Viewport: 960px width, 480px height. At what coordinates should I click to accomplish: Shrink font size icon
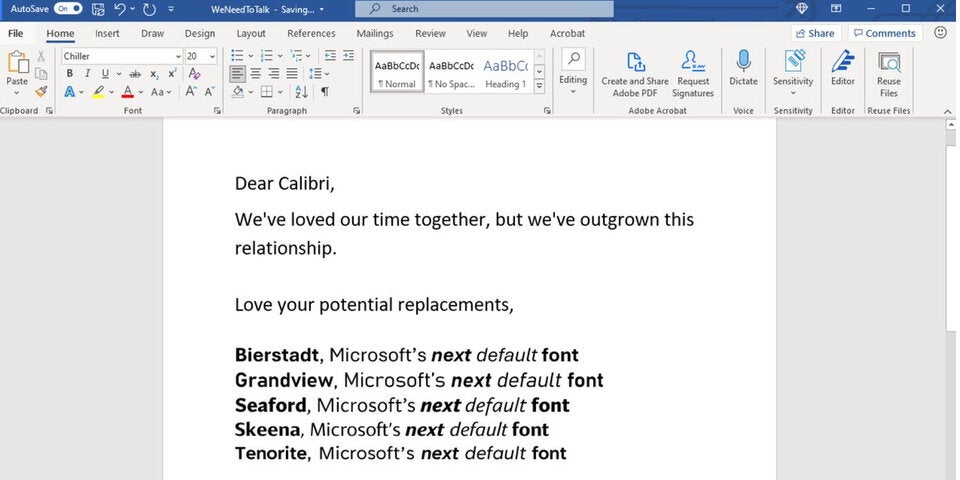(x=209, y=92)
